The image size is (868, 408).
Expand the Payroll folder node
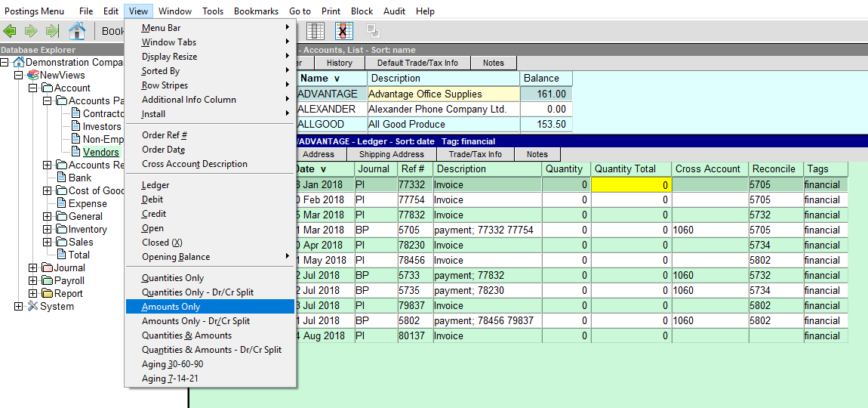[32, 280]
